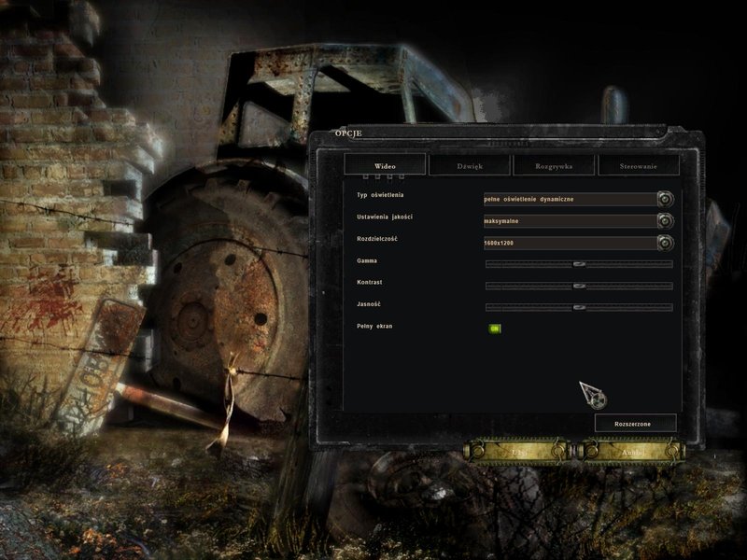
Task: Turn off the Pełny ekran ON toggle
Action: click(495, 329)
